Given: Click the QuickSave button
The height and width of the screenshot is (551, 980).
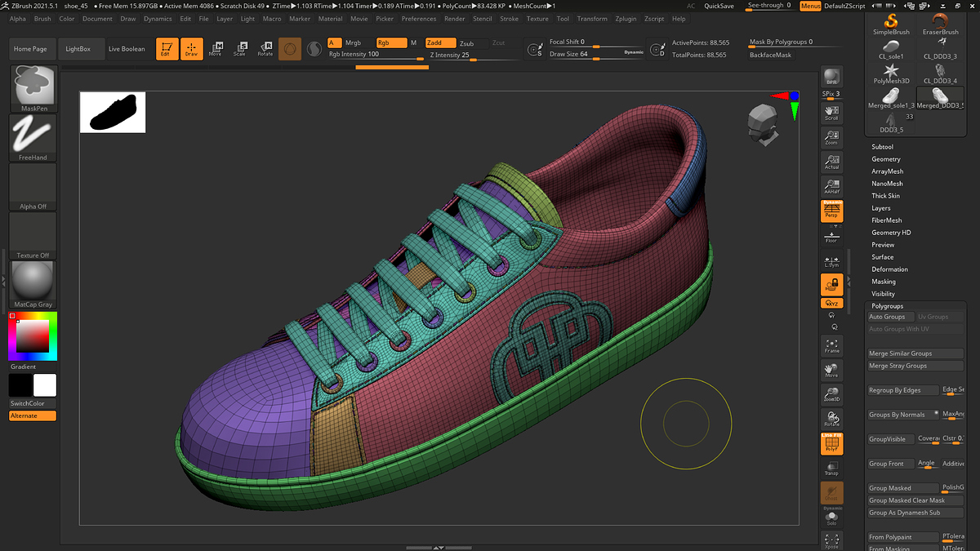Looking at the screenshot, I should click(x=719, y=6).
